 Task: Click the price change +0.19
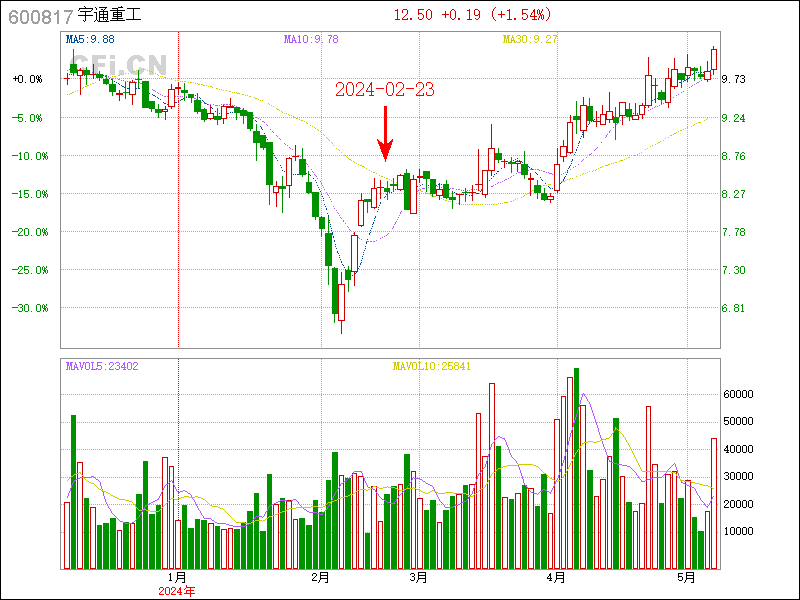tap(461, 15)
